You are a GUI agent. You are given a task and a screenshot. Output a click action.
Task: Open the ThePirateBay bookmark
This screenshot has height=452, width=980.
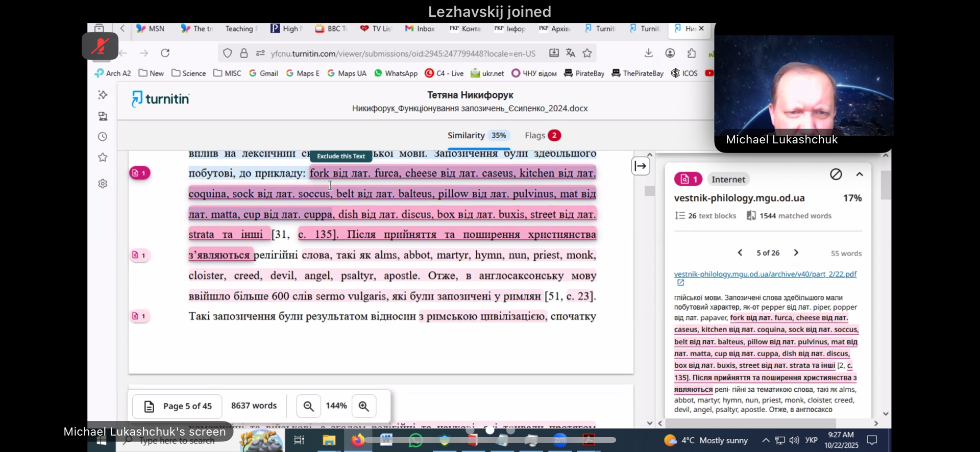pyautogui.click(x=638, y=73)
